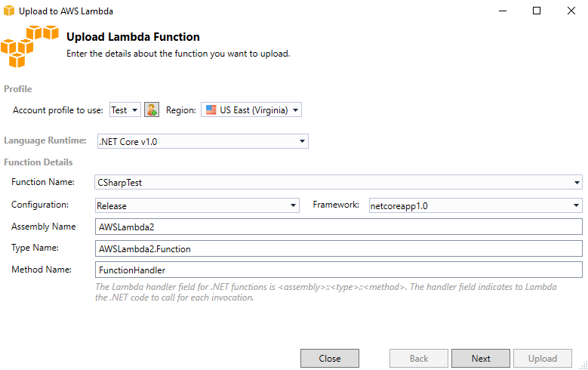
Task: Click the AWS Lambda boxes logo
Action: [29, 47]
